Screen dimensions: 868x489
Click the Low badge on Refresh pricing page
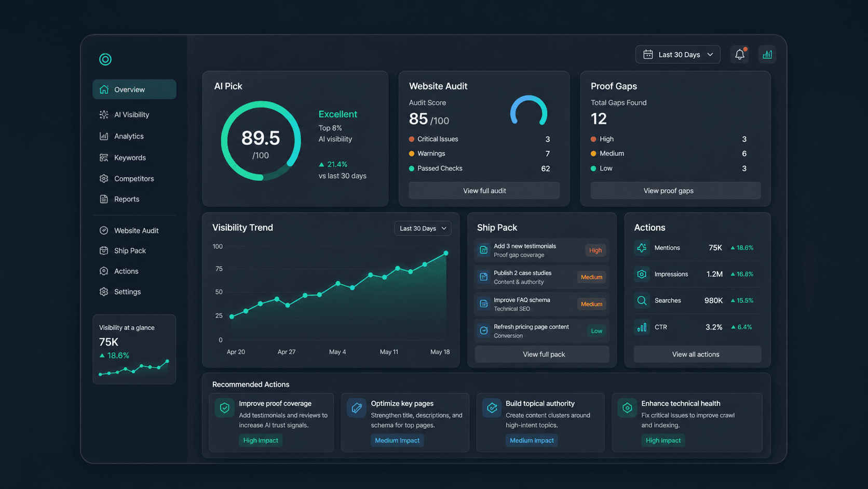tap(596, 331)
